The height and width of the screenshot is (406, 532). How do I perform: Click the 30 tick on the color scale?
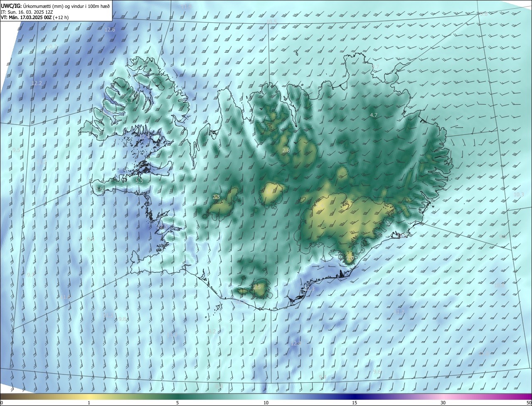443,403
